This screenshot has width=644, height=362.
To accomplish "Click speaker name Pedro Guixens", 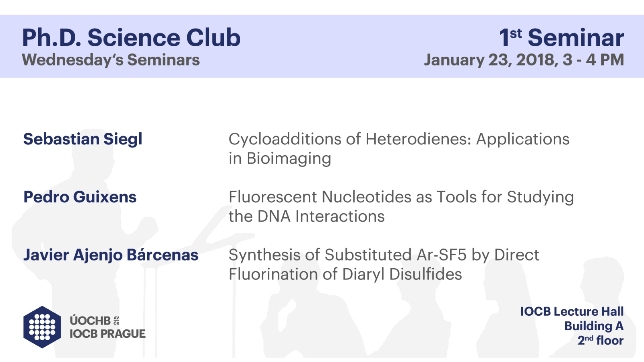I will point(80,197).
